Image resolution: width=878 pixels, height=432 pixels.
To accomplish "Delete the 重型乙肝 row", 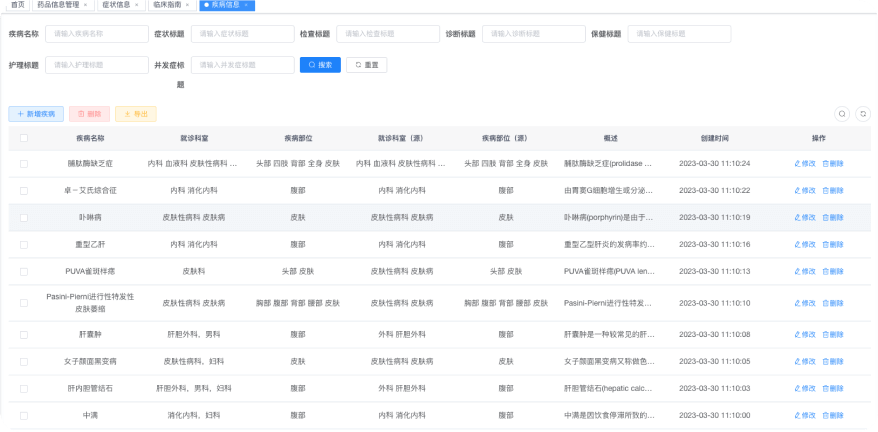I will coord(833,244).
